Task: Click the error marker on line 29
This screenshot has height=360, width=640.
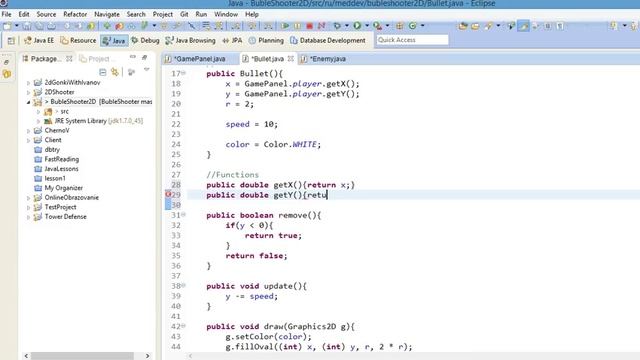Action: [168, 194]
